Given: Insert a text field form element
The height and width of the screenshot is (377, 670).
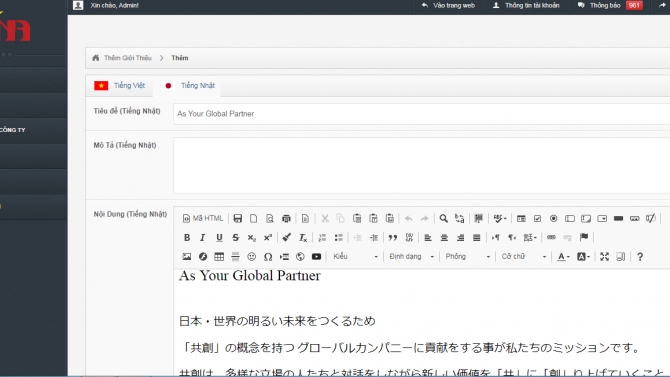Looking at the screenshot, I should pos(570,218).
